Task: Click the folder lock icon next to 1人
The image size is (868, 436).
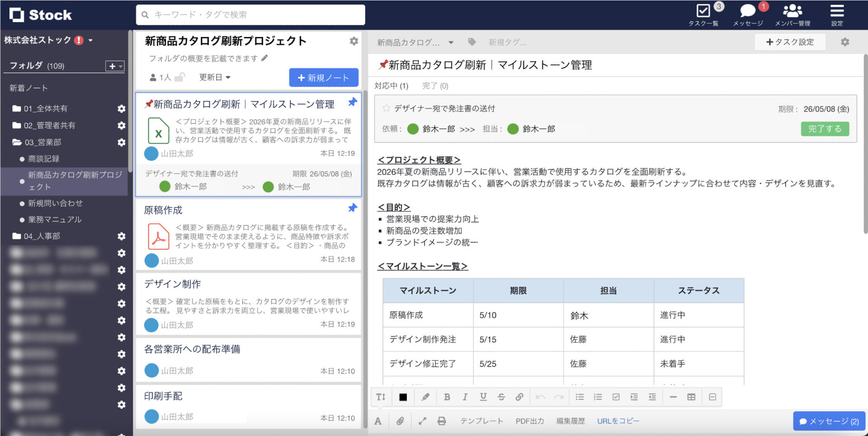Action: pyautogui.click(x=180, y=77)
